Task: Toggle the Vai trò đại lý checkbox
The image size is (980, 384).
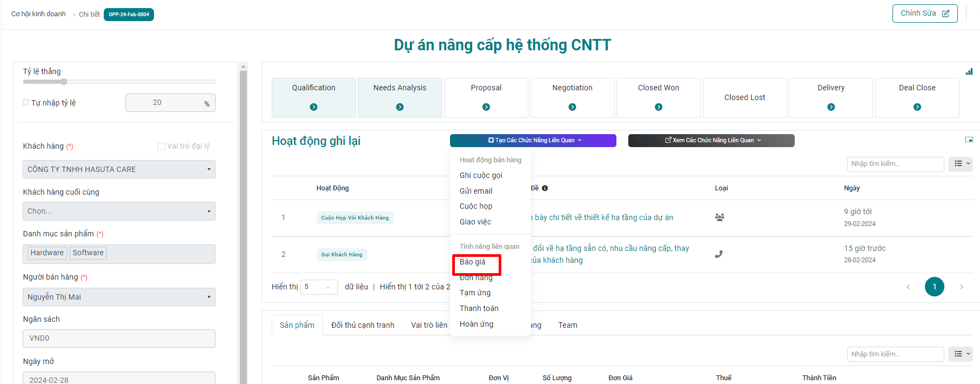Action: [x=161, y=146]
